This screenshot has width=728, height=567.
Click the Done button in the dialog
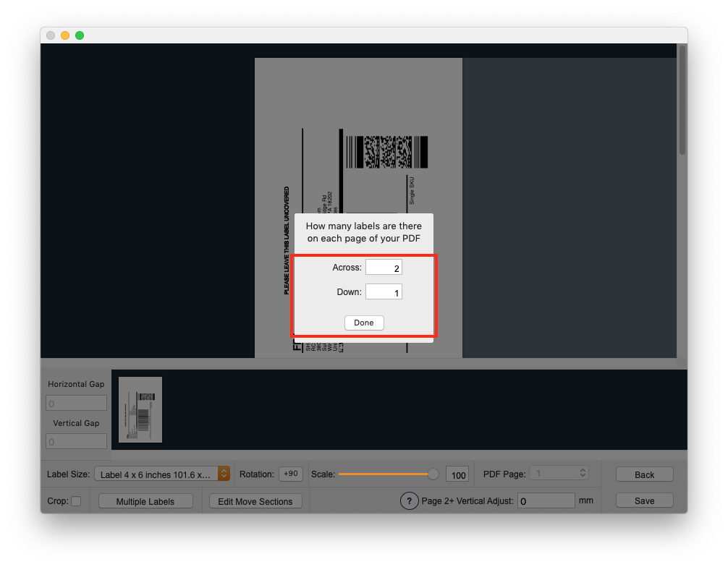tap(364, 323)
